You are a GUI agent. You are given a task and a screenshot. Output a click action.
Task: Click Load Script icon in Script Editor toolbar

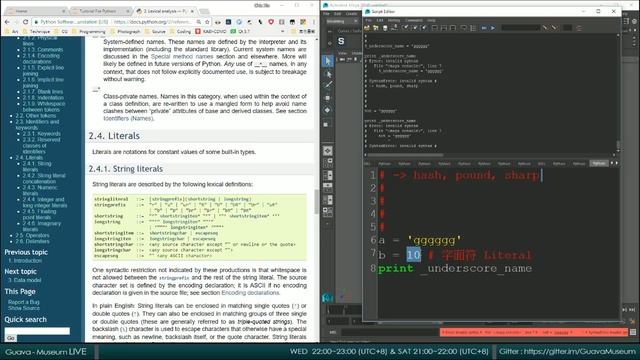(367, 28)
